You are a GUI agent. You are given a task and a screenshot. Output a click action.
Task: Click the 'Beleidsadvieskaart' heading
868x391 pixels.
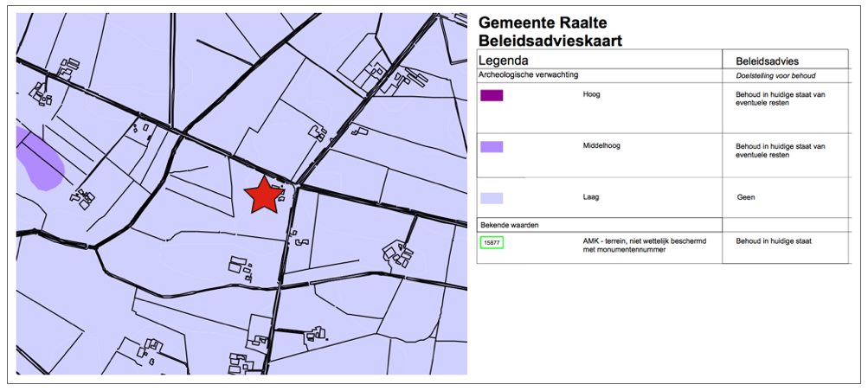coord(550,41)
